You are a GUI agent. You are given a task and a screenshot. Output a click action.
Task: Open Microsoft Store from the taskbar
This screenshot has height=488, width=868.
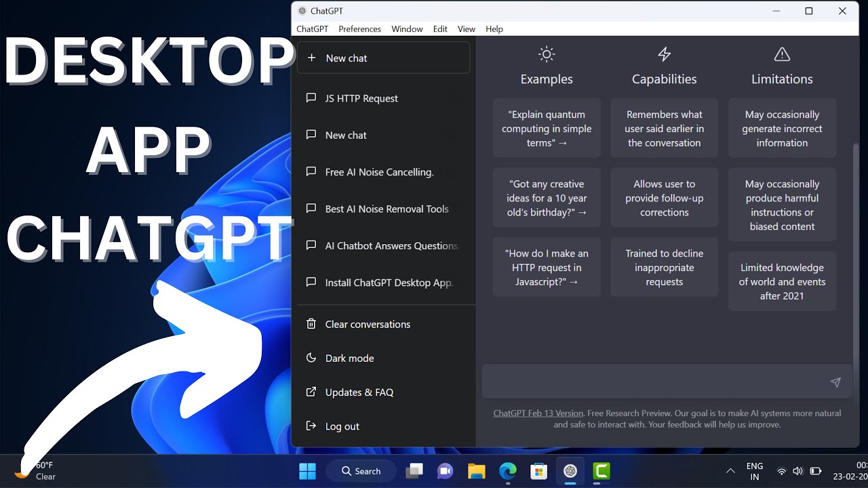(539, 471)
